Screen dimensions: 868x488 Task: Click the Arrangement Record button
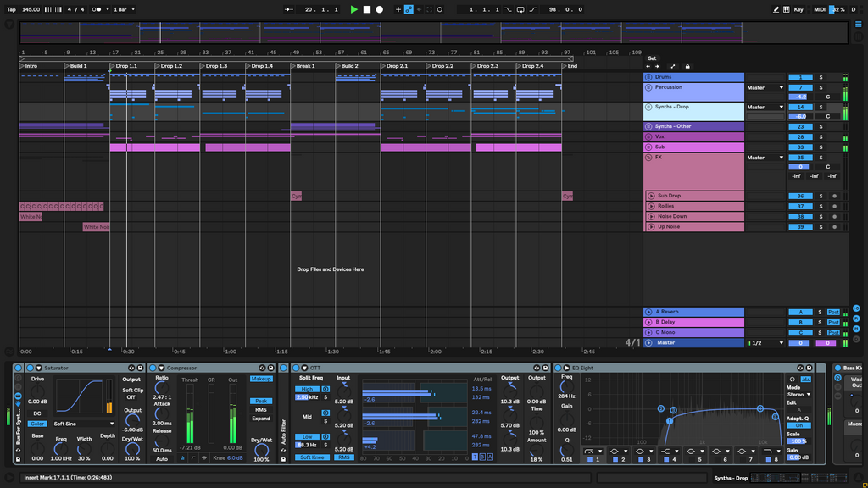click(379, 9)
